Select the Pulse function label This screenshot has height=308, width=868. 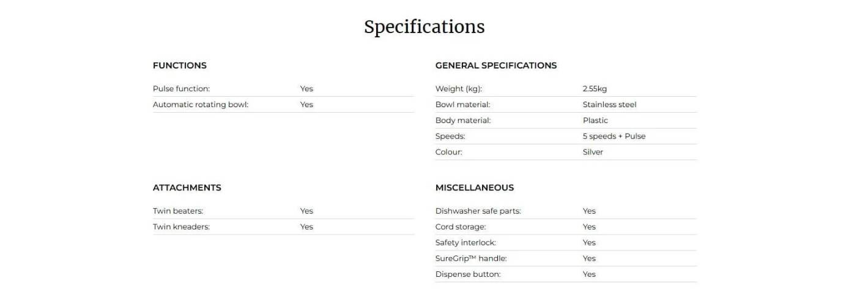181,89
